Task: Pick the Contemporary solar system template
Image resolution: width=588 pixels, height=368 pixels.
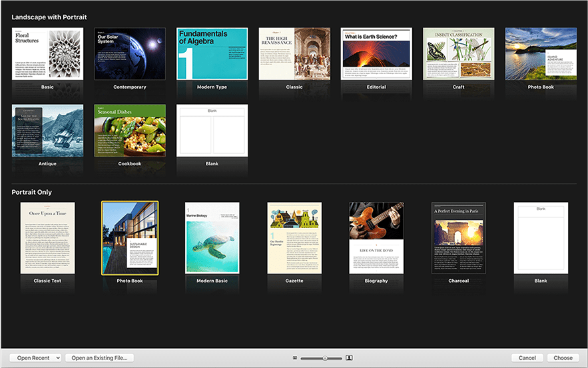Action: (130, 54)
